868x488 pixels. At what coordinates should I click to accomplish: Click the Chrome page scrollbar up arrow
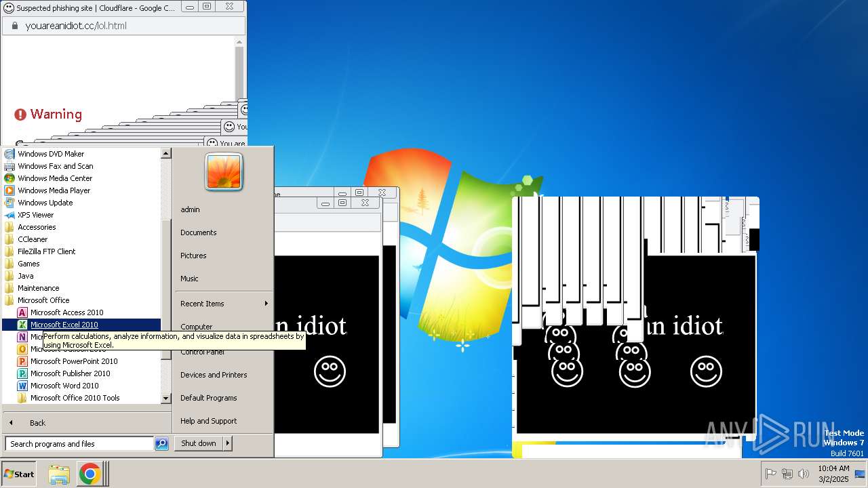pos(239,42)
